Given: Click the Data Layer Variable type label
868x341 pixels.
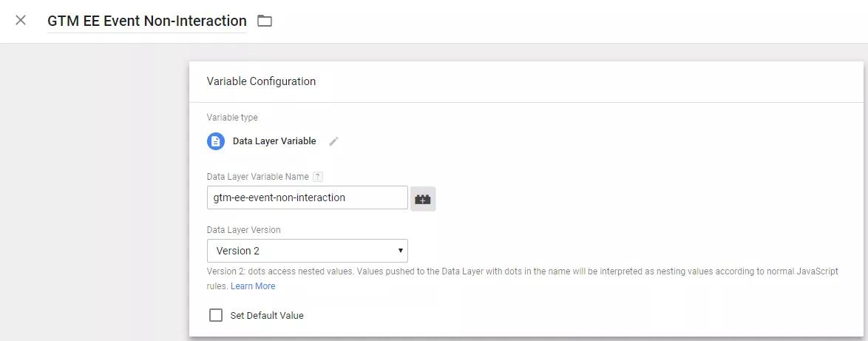Looking at the screenshot, I should tap(274, 141).
